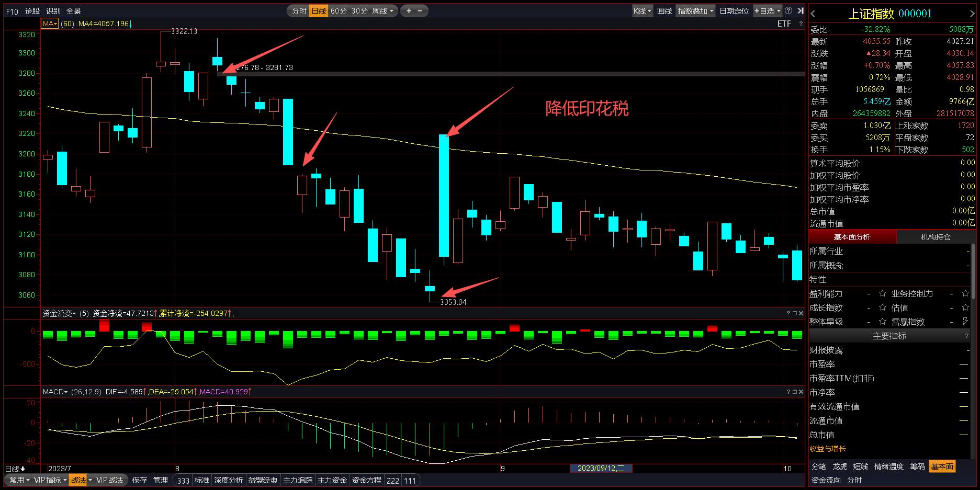Click the zoom out minus button
Screen dimensions: 980x490
click(420, 10)
